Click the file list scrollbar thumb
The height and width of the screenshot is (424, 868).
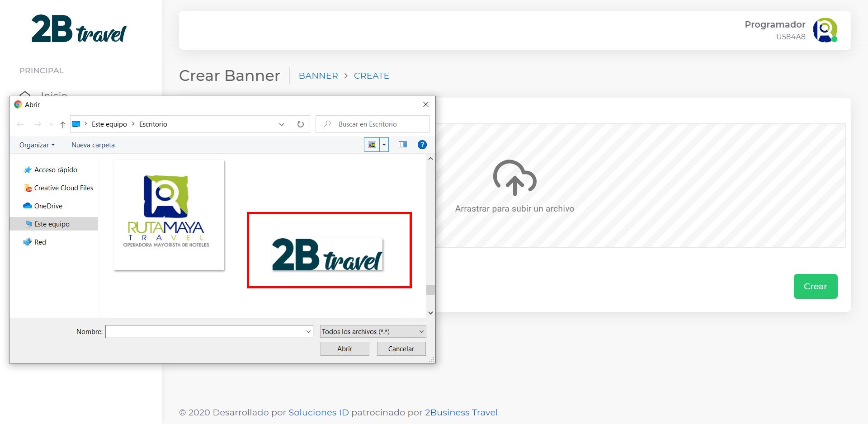point(430,290)
